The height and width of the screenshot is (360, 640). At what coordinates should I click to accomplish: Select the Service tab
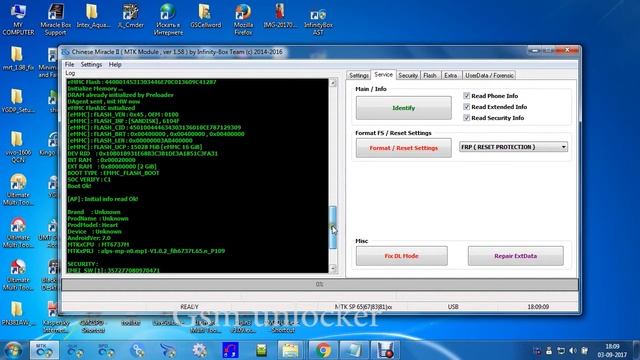(383, 75)
